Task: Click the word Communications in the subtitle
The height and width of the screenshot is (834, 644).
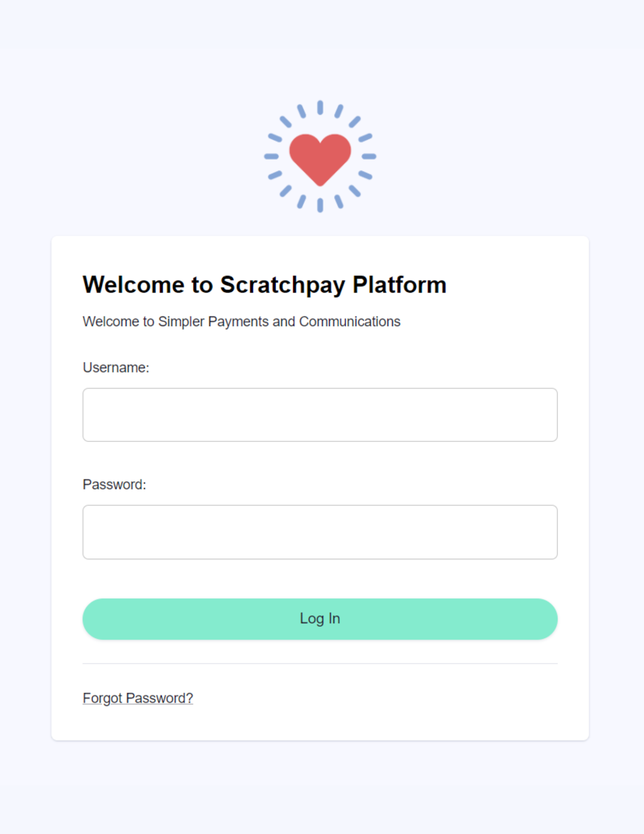Action: click(x=350, y=321)
